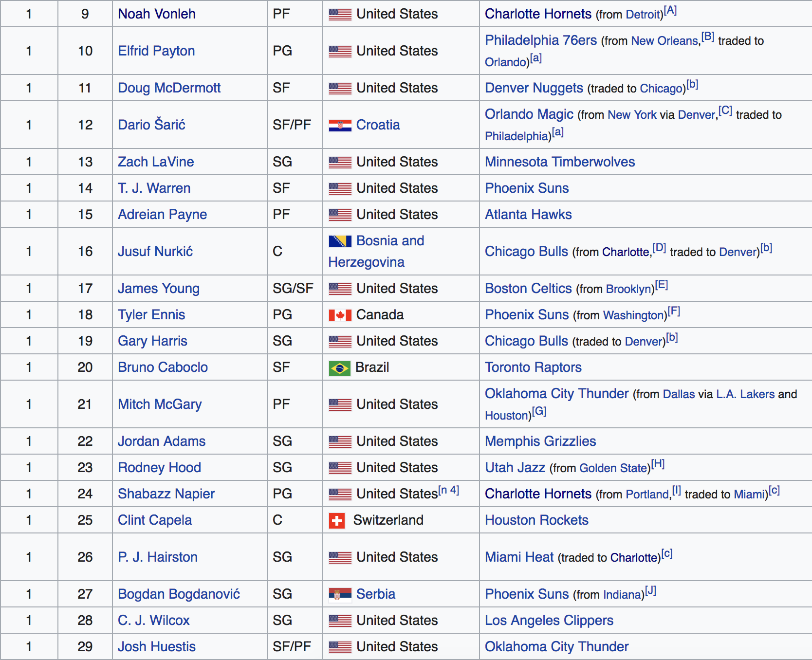Image resolution: width=812 pixels, height=660 pixels.
Task: Click the Bosnia and Herzegovina flag icon
Action: click(340, 241)
